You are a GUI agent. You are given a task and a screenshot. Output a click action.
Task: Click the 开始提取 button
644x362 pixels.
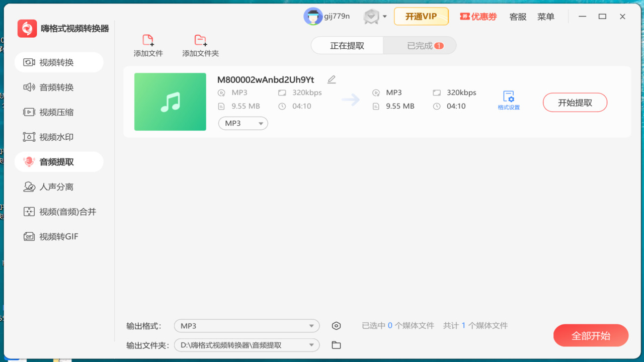575,102
